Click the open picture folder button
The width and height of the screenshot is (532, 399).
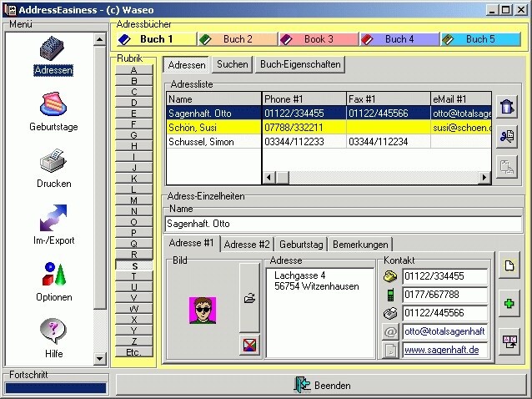tap(249, 299)
